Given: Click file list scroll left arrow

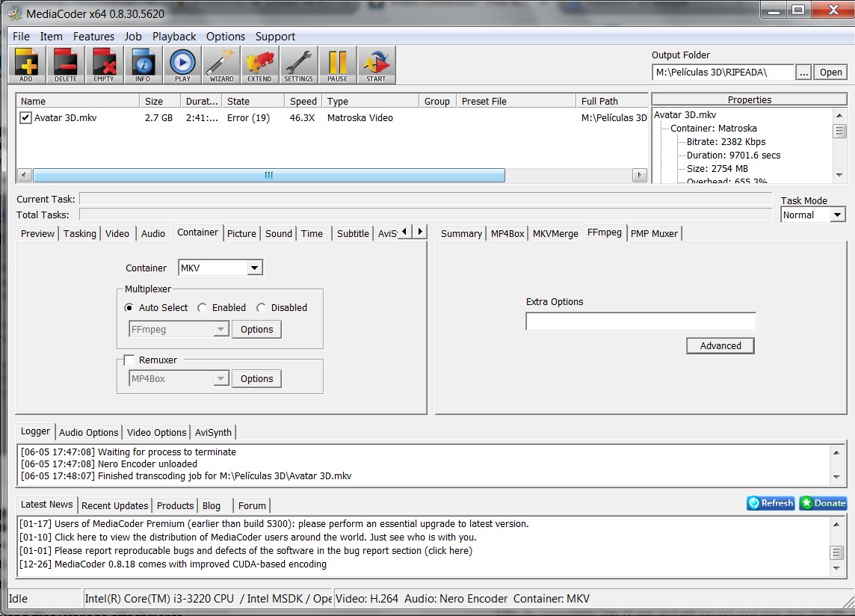Looking at the screenshot, I should 24,175.
